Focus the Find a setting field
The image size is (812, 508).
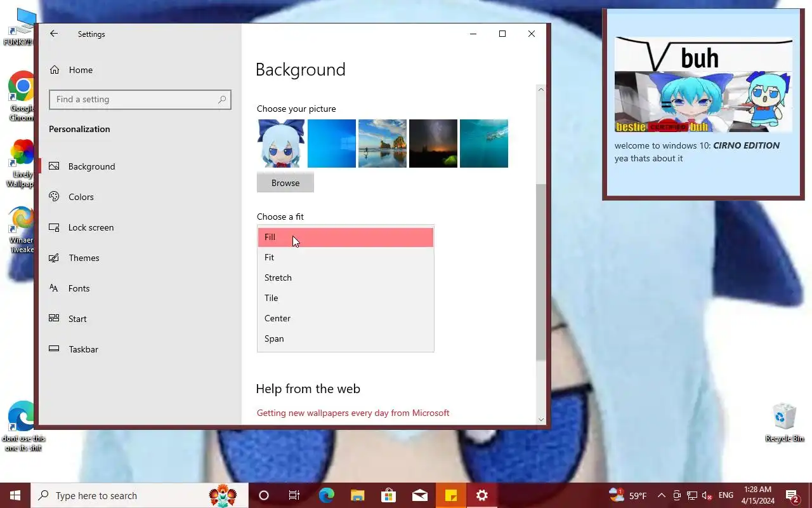[140, 100]
